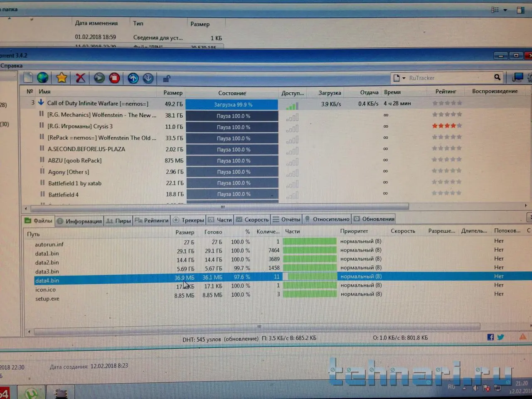Select the A.SECOND.BEFORE.US-PLAZA torrent

click(x=86, y=149)
